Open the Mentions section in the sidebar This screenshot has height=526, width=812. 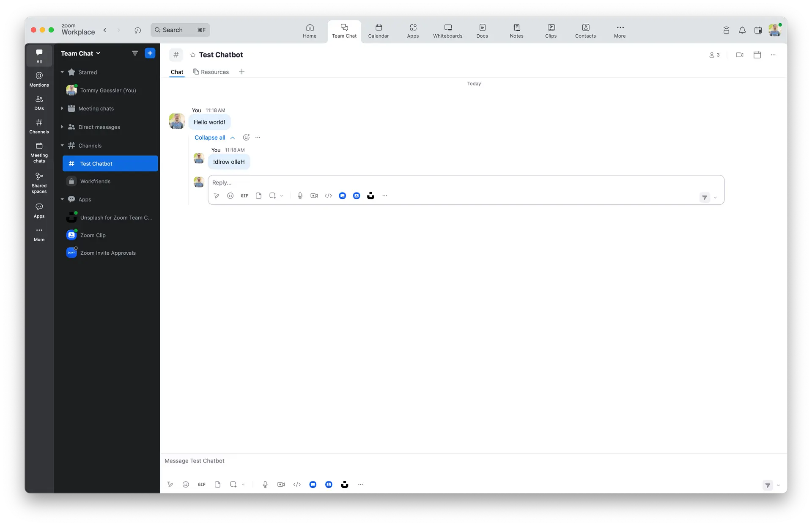39,79
